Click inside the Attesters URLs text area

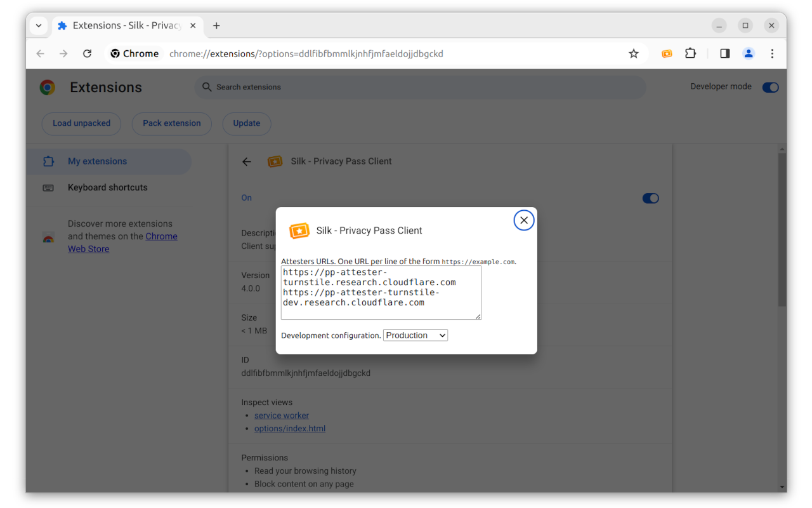click(381, 293)
